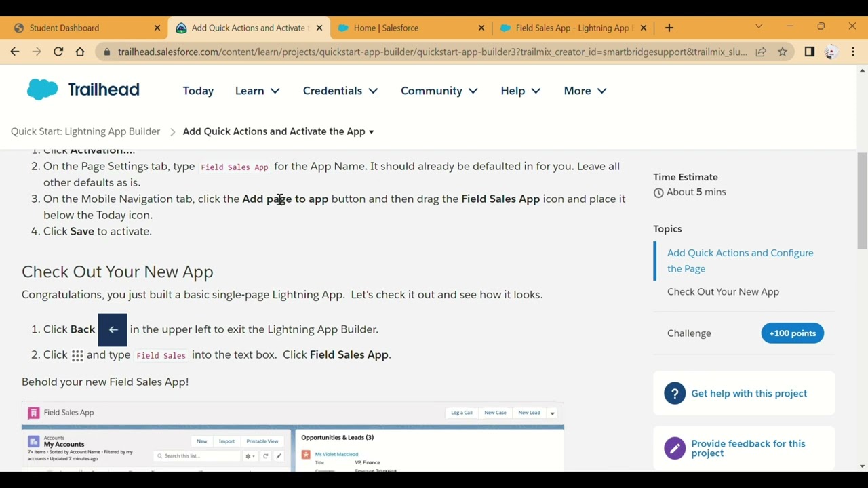
Task: Click the +100 points badge
Action: tap(792, 333)
